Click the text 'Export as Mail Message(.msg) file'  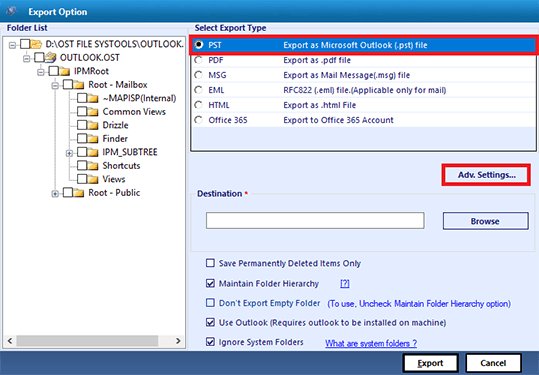(x=346, y=75)
